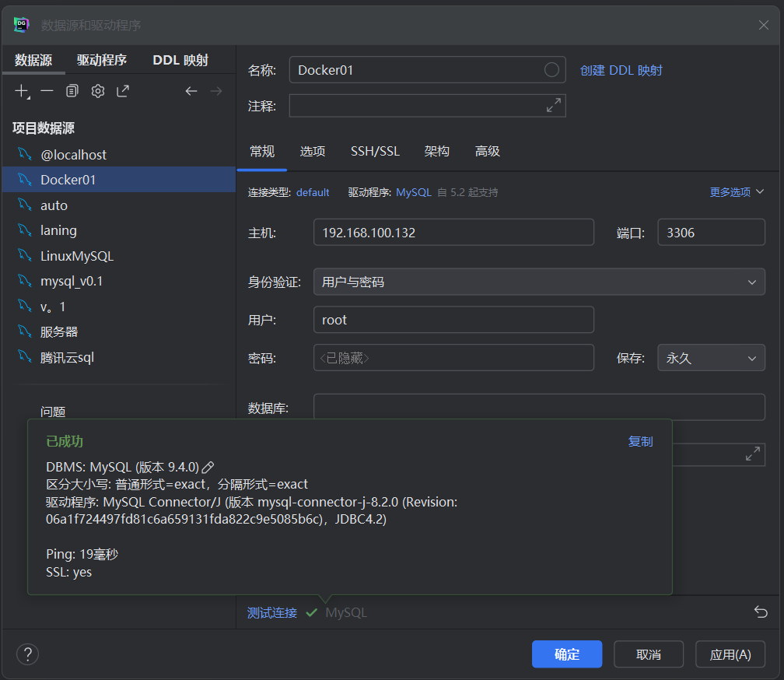
Task: Copy connection result via 复制 link
Action: pos(640,441)
